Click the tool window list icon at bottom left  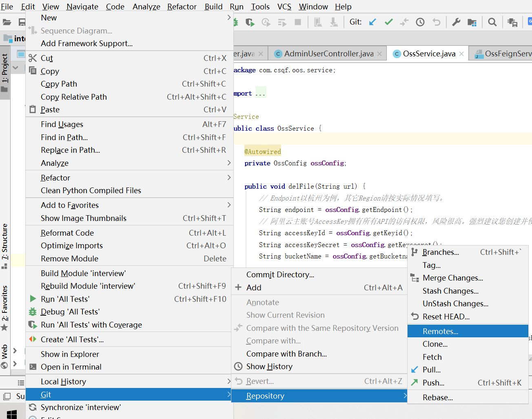point(21,383)
